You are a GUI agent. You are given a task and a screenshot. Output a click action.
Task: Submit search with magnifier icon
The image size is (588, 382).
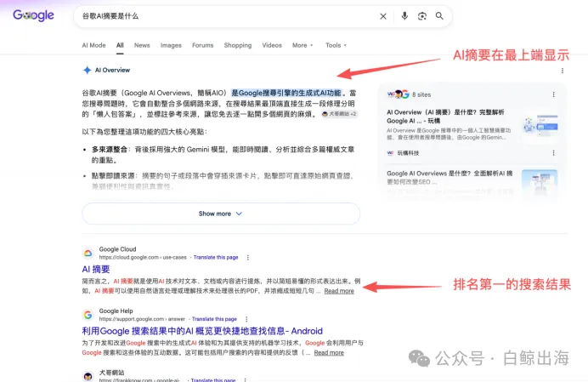click(439, 16)
